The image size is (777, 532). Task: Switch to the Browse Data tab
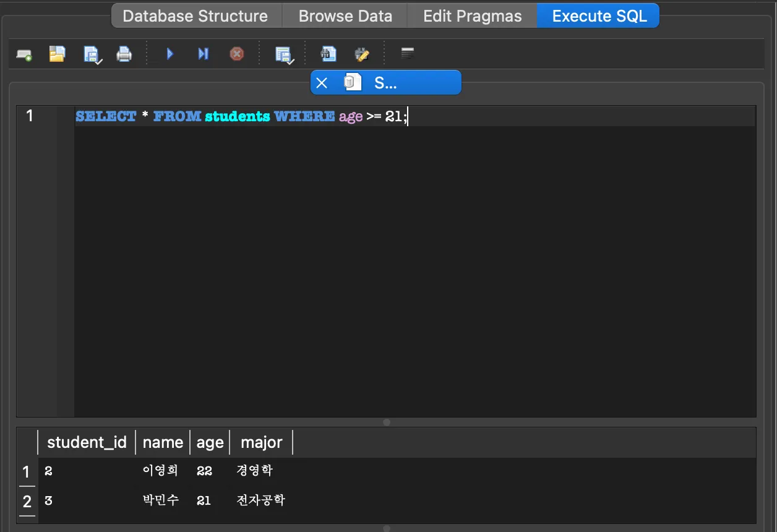pyautogui.click(x=345, y=16)
